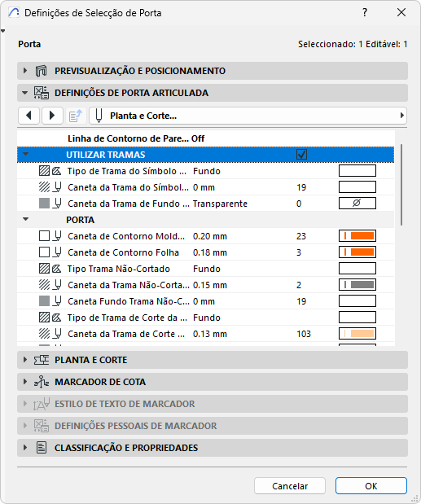
Task: Click the 0.18 mm pen weight value
Action: coord(210,252)
